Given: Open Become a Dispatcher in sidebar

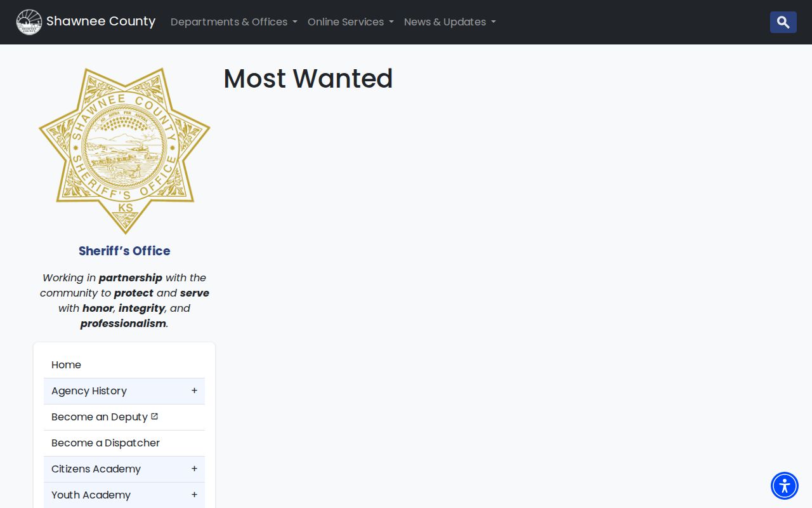Looking at the screenshot, I should [x=124, y=443].
